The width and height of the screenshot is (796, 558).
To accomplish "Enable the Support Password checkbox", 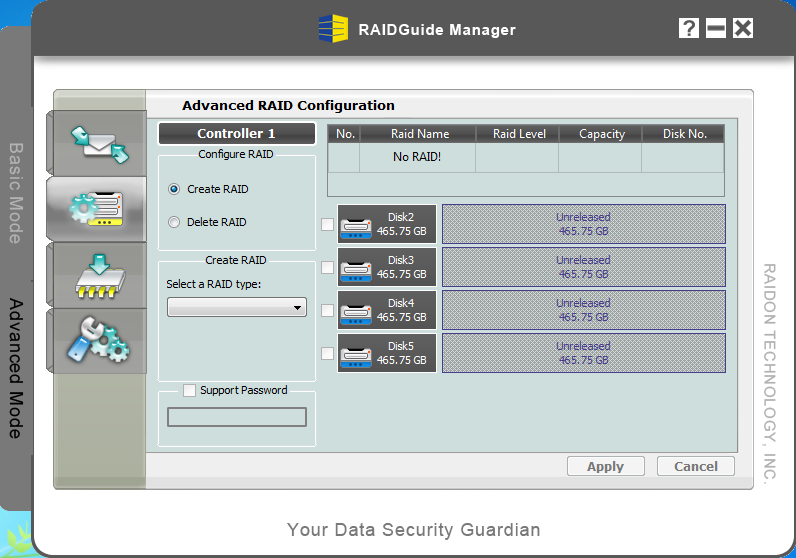I will [190, 390].
